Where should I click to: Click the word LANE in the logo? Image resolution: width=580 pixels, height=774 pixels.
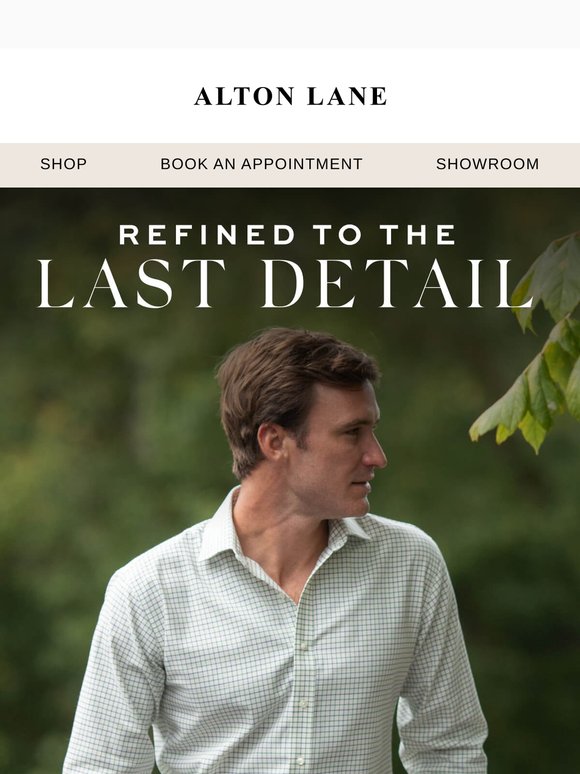347,96
